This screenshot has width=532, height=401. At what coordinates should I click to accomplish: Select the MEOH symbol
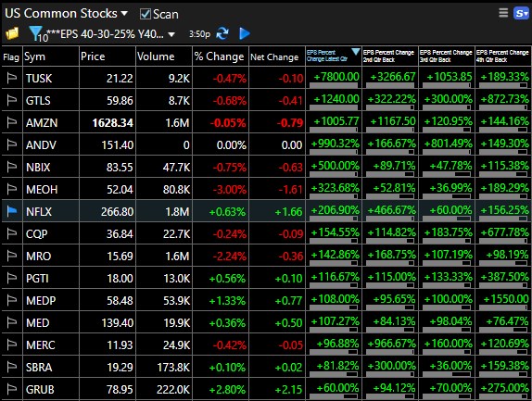[x=42, y=190]
